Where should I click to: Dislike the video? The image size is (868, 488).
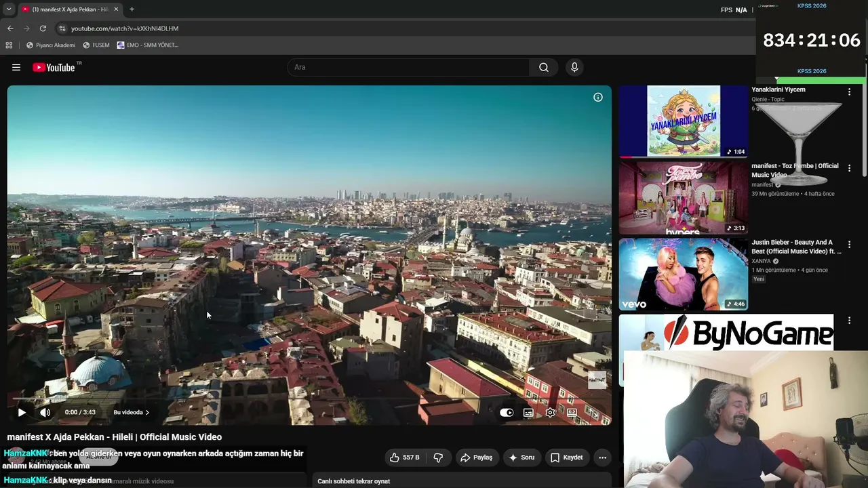(x=438, y=457)
